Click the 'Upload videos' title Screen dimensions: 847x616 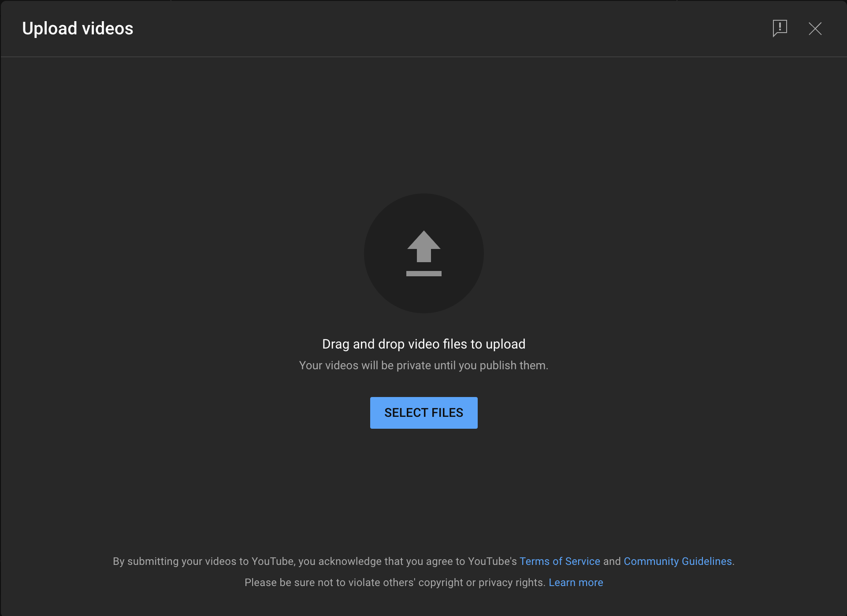(x=78, y=29)
